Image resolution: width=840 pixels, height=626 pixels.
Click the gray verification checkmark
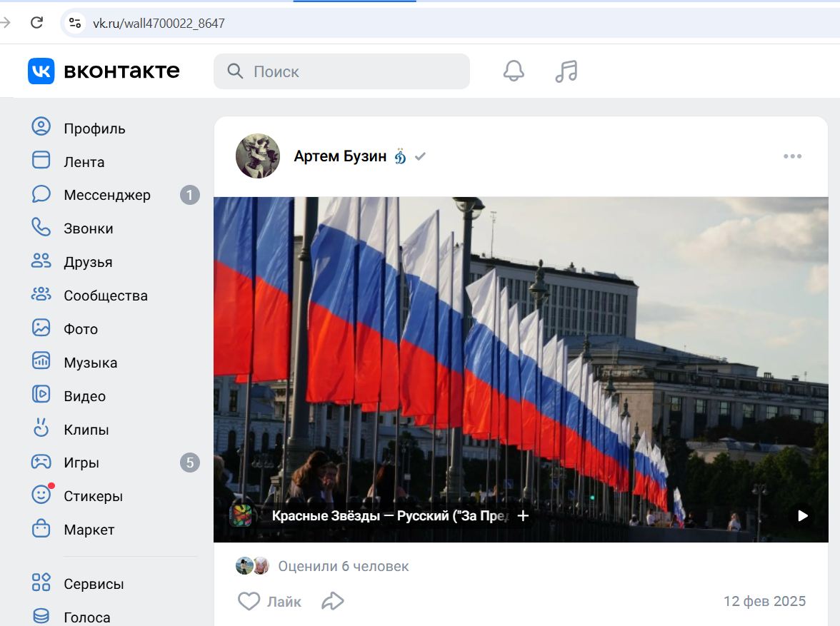click(420, 156)
